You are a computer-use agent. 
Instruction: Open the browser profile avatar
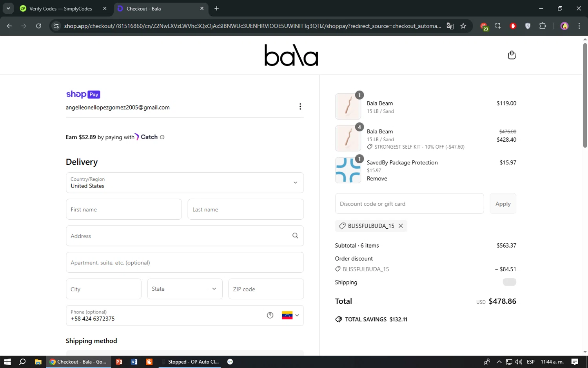coord(564,26)
